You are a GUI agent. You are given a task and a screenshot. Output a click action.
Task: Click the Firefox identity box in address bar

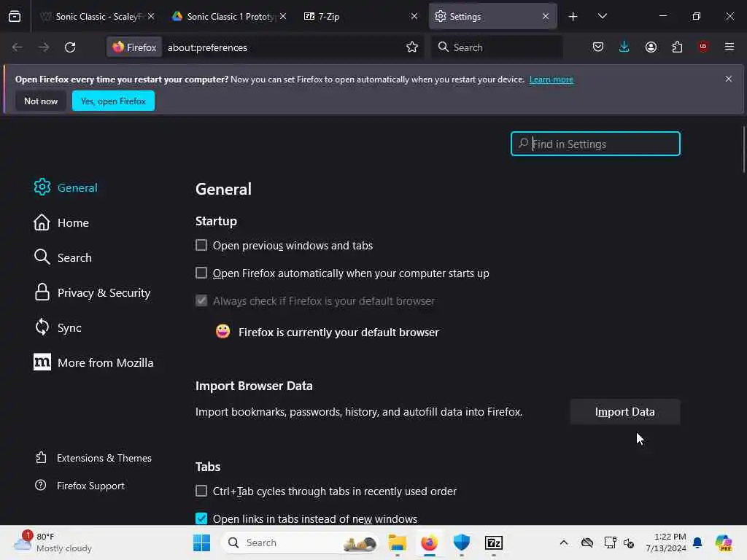click(x=134, y=47)
